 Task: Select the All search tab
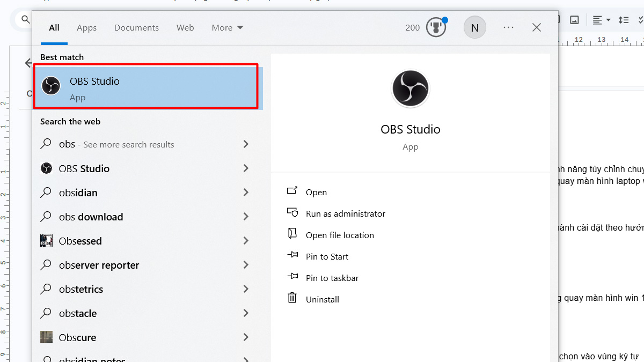coord(54,27)
